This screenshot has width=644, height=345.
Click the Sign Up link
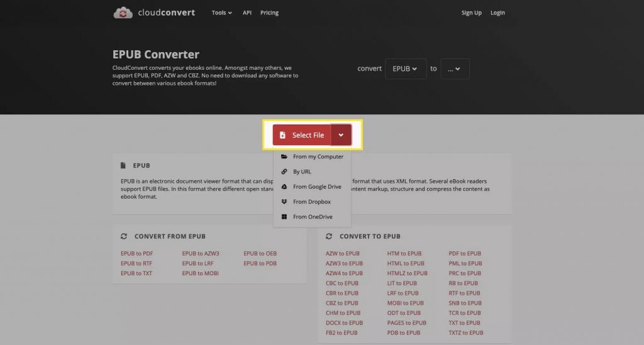[x=472, y=13]
